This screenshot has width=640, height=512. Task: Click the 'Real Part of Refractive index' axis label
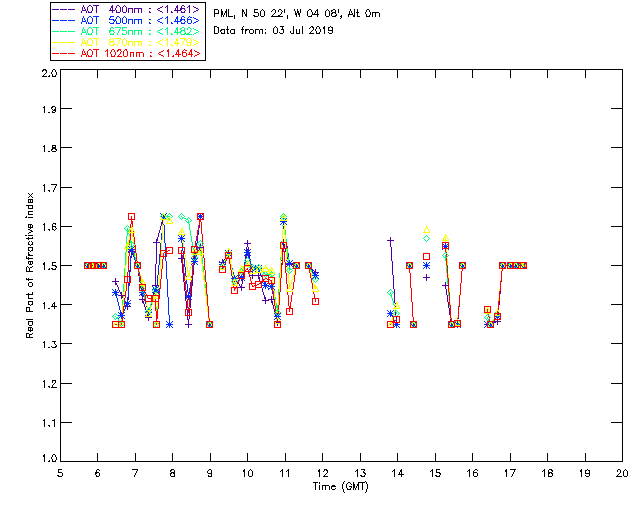point(29,265)
